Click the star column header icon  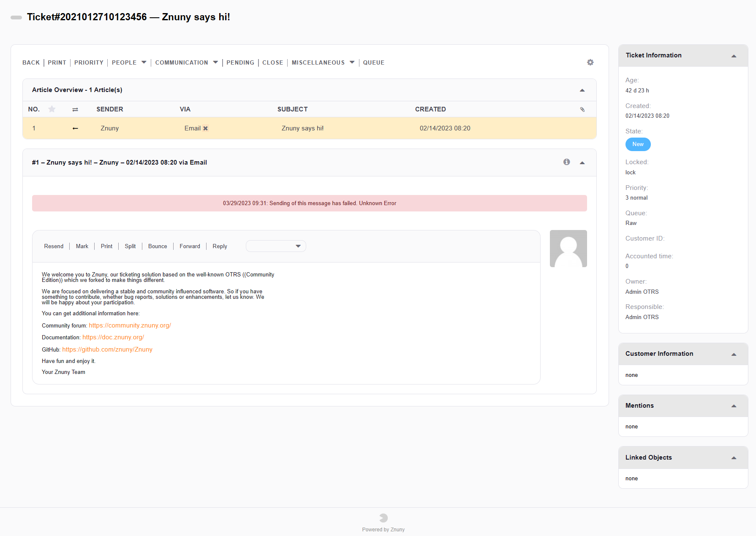click(52, 109)
